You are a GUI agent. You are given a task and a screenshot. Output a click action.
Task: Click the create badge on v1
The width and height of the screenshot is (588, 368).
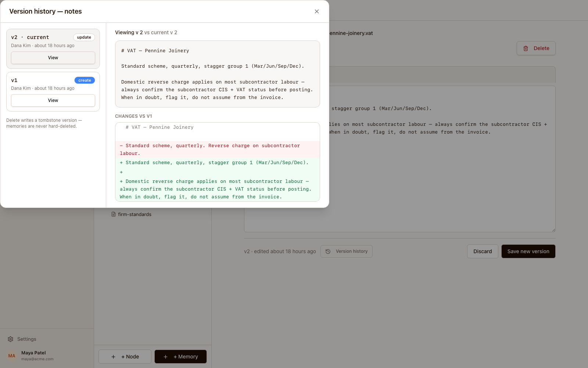coord(85,80)
